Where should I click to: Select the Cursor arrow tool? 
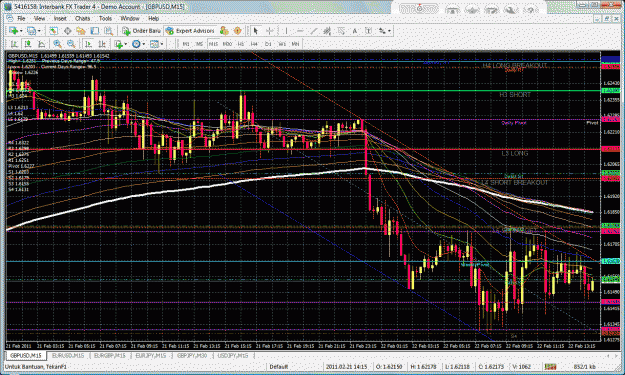pos(256,31)
